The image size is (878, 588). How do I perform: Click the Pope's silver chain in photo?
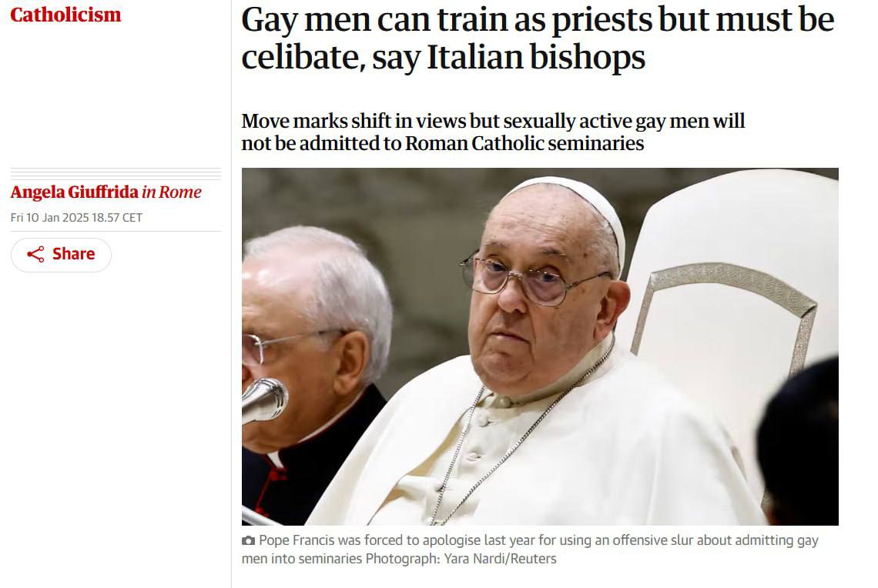pos(521,436)
